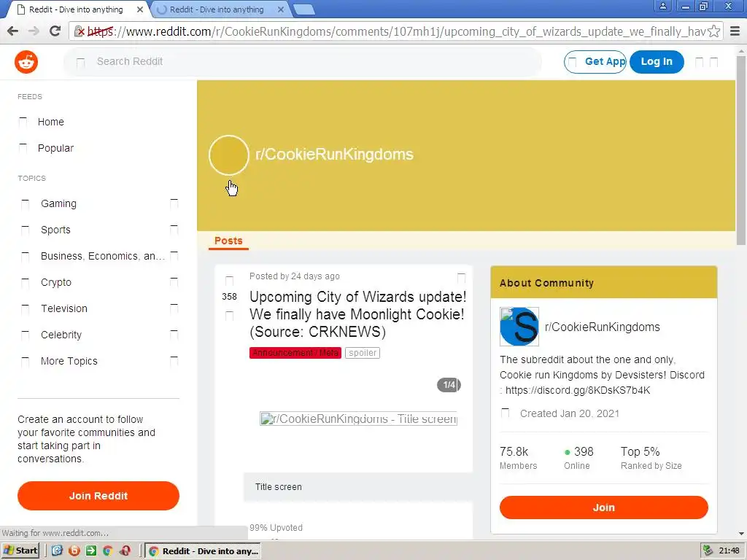Click the taskbar clock showing 21:48
Viewport: 747px width, 560px height.
point(729,551)
